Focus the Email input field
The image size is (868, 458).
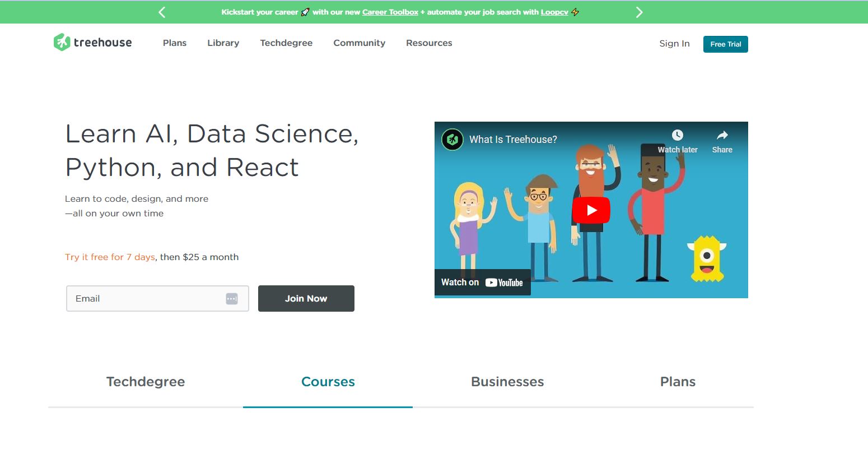[x=157, y=299]
